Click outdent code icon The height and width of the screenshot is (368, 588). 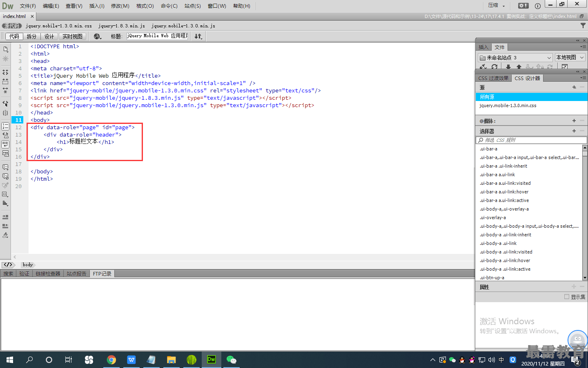[x=5, y=226]
